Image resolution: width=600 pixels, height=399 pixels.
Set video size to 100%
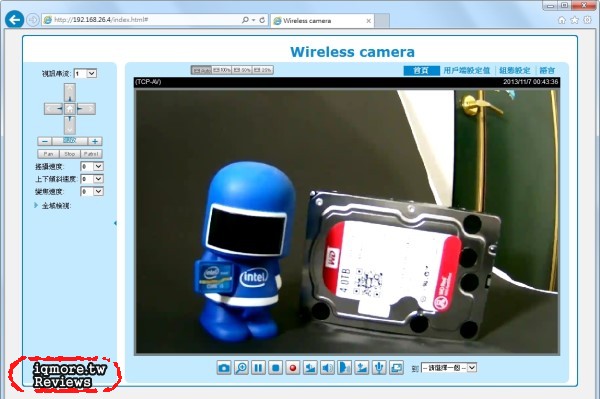[222, 70]
